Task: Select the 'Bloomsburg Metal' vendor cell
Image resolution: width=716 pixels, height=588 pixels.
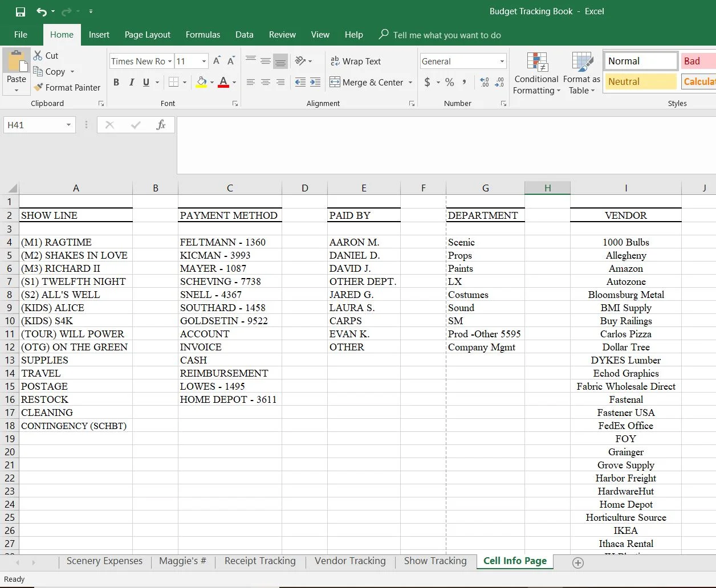Action: point(626,295)
